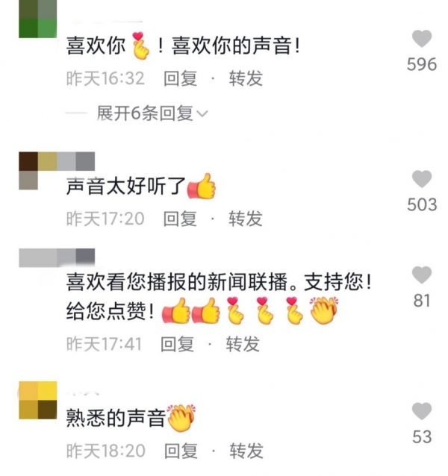Reply to the 昨天16:32 comment
Viewport: 448px width, 476px height.
pyautogui.click(x=181, y=78)
